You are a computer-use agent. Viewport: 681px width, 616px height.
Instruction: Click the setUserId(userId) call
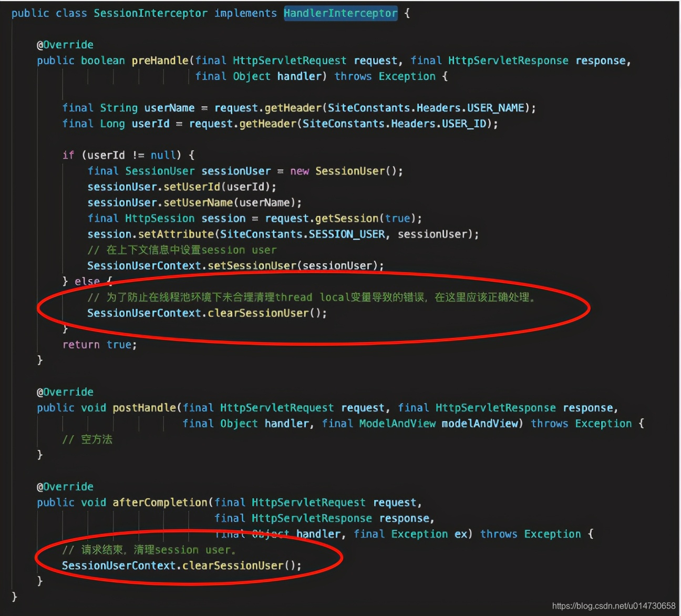[x=217, y=187]
